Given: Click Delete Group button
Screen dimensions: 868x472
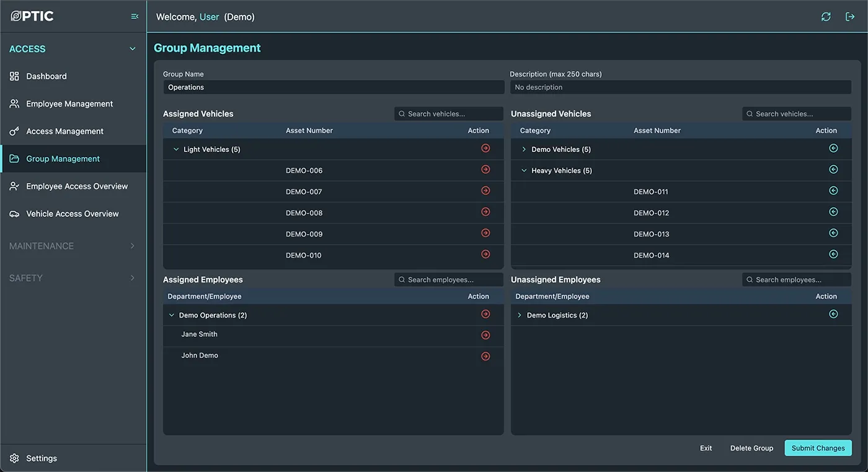Looking at the screenshot, I should pyautogui.click(x=751, y=448).
